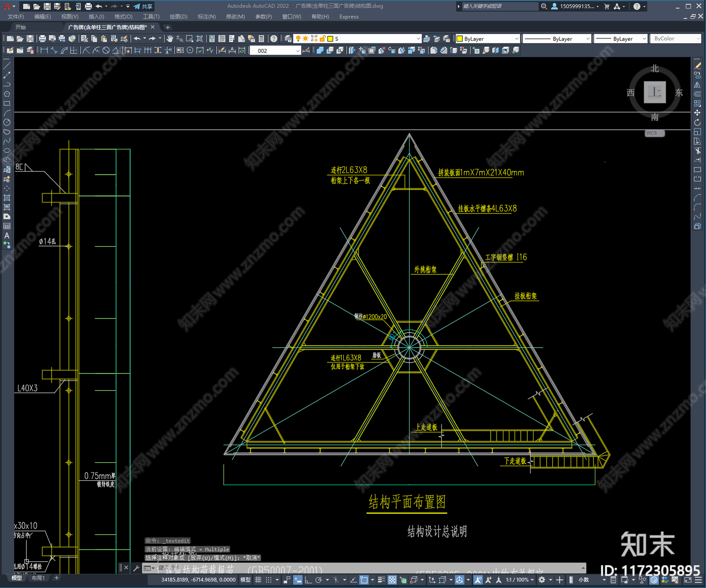Click the Clean Screen icon in status bar
Screen dimensions: 706x588
click(x=688, y=580)
